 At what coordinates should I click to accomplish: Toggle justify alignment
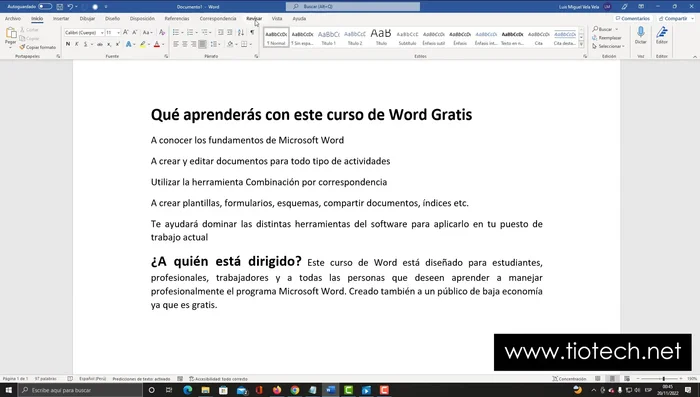coord(202,44)
